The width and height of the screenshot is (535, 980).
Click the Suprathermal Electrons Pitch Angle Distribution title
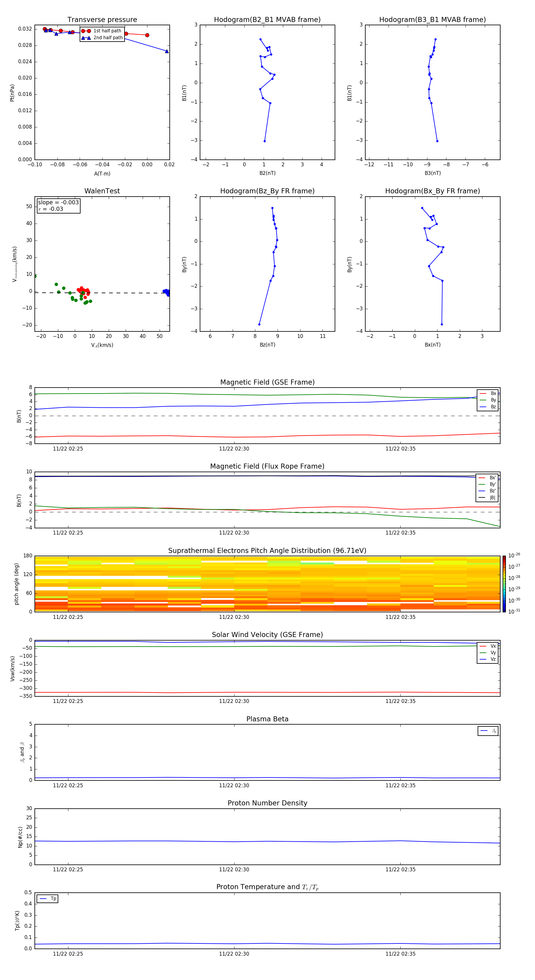(x=267, y=551)
